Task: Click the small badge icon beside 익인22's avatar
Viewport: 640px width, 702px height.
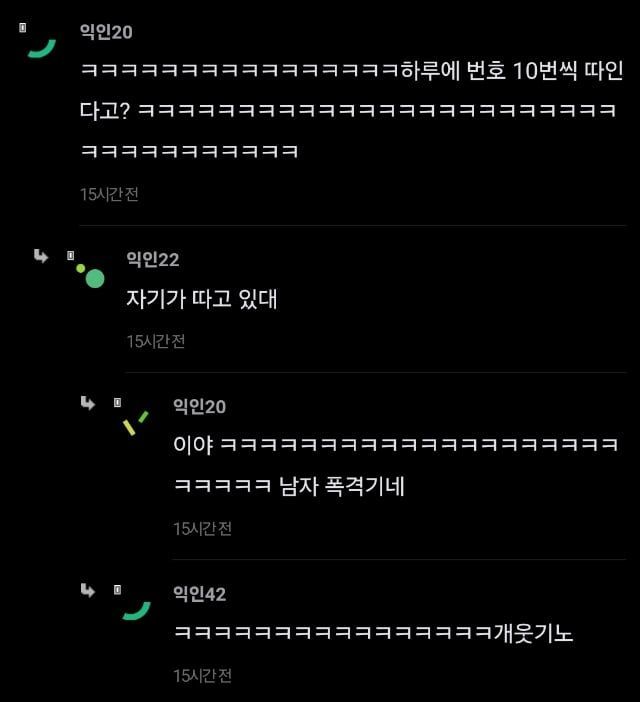Action: (x=70, y=255)
